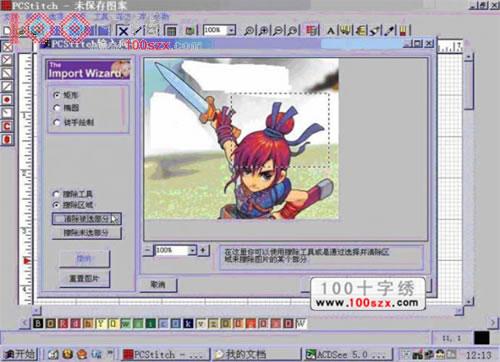The width and height of the screenshot is (500, 362).
Task: Switch to ACDSee 5.0 taskbar window
Action: click(x=347, y=354)
